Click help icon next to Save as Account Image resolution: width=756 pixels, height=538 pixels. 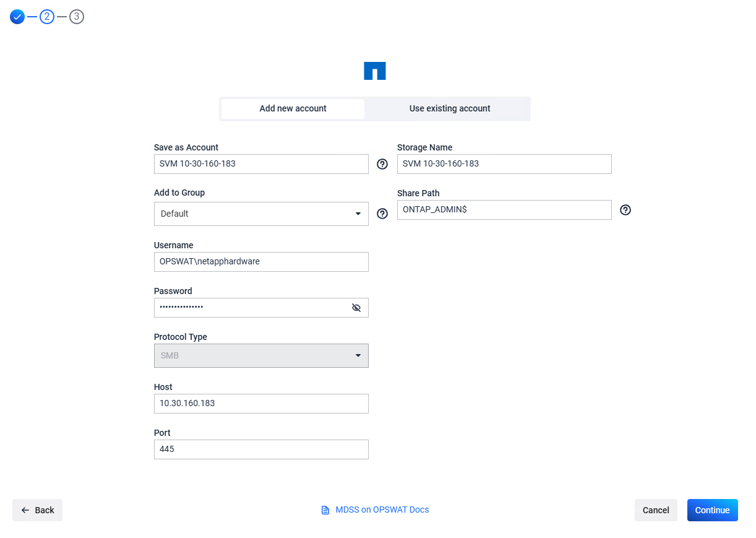(382, 164)
